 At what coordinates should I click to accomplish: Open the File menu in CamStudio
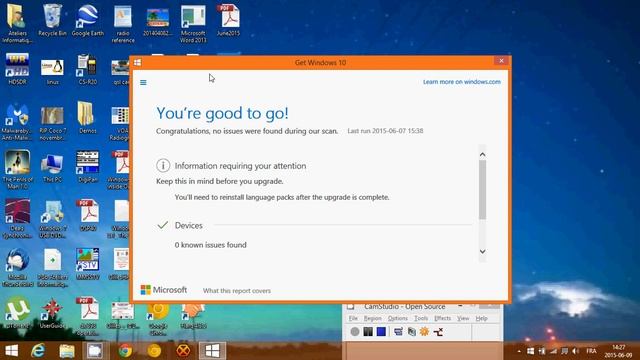click(353, 318)
